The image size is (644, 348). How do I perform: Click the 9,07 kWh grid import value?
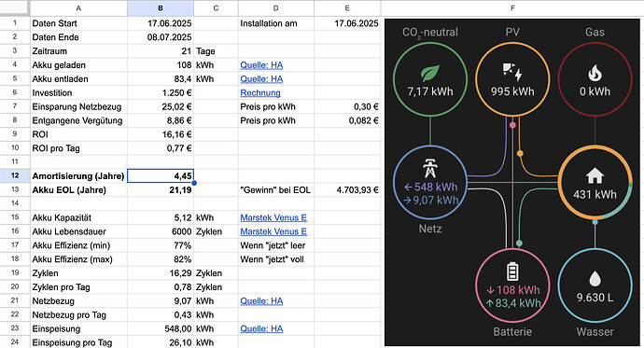point(430,201)
